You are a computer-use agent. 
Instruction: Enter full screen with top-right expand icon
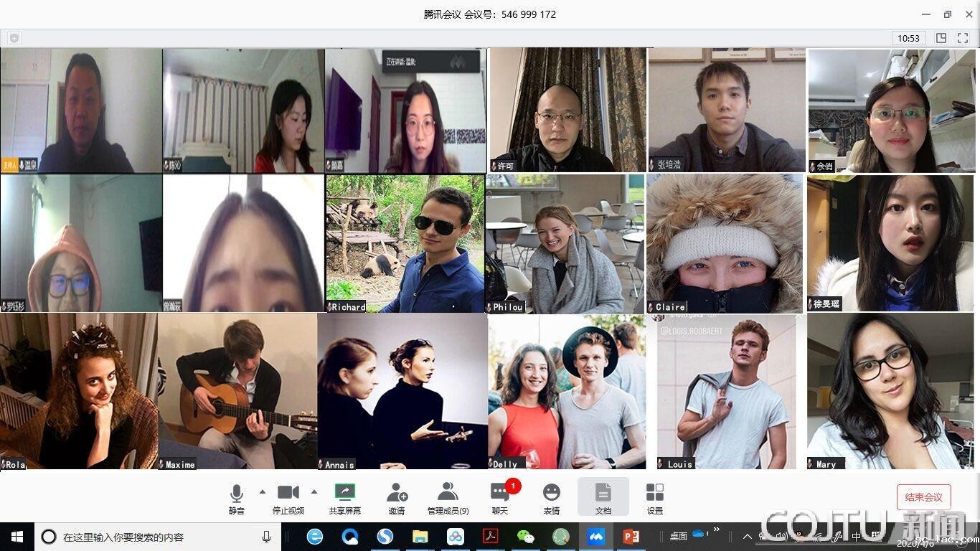point(963,38)
